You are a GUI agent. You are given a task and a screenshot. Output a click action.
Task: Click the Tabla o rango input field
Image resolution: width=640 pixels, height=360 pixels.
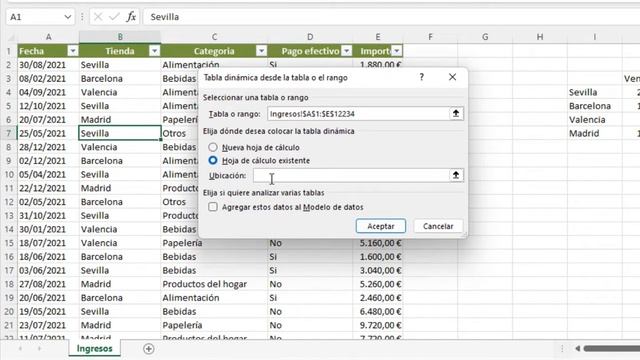tap(358, 113)
